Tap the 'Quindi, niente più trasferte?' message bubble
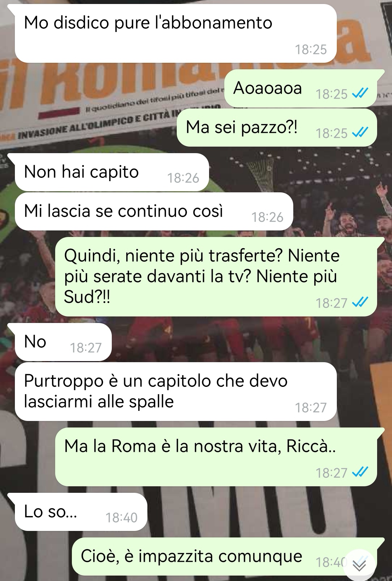This screenshot has width=392, height=581. pyautogui.click(x=216, y=277)
